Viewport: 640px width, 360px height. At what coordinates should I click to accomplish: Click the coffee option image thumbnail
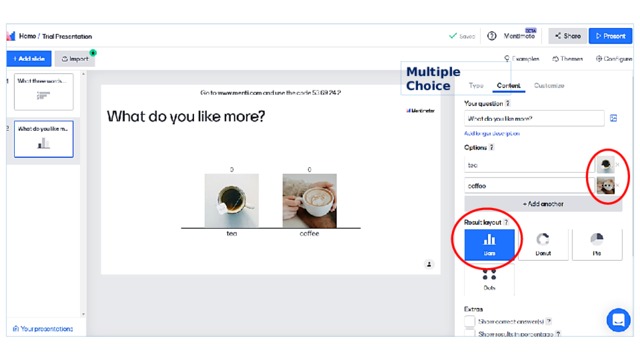[605, 185]
